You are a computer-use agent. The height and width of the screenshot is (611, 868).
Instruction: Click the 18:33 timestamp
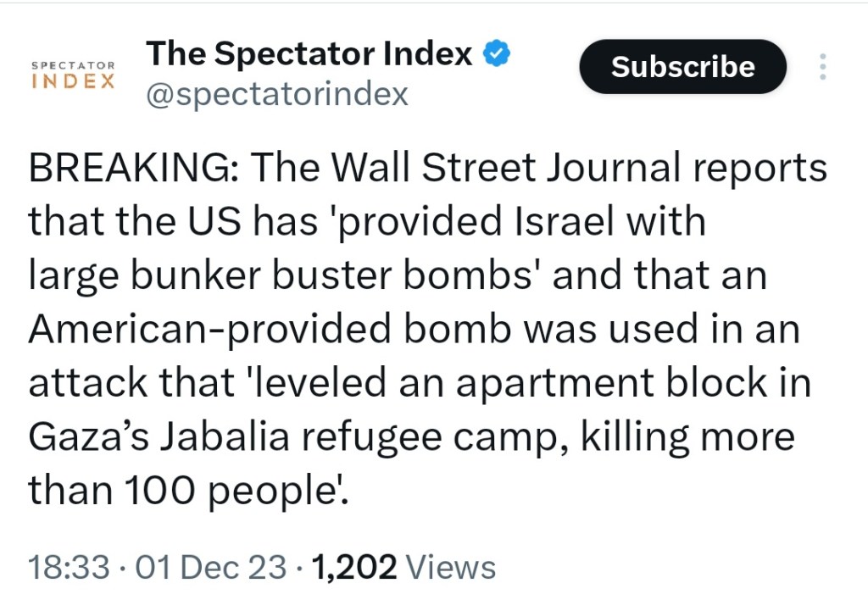tap(69, 567)
